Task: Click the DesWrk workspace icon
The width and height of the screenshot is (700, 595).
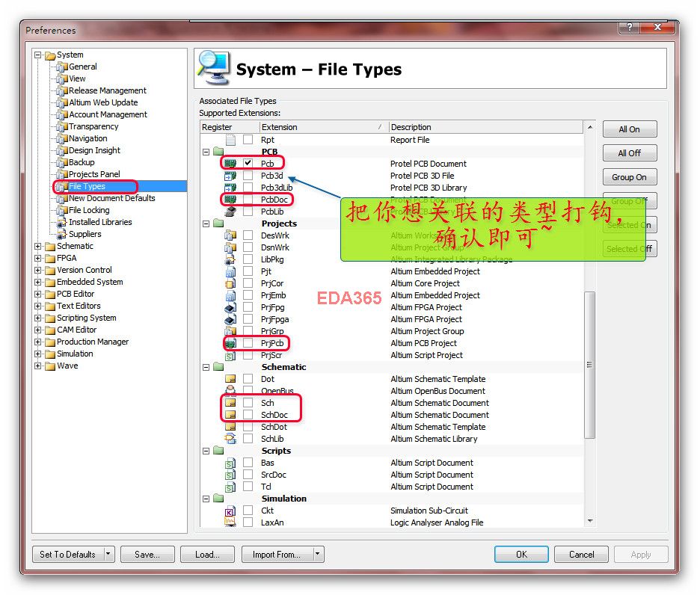Action: tap(230, 235)
